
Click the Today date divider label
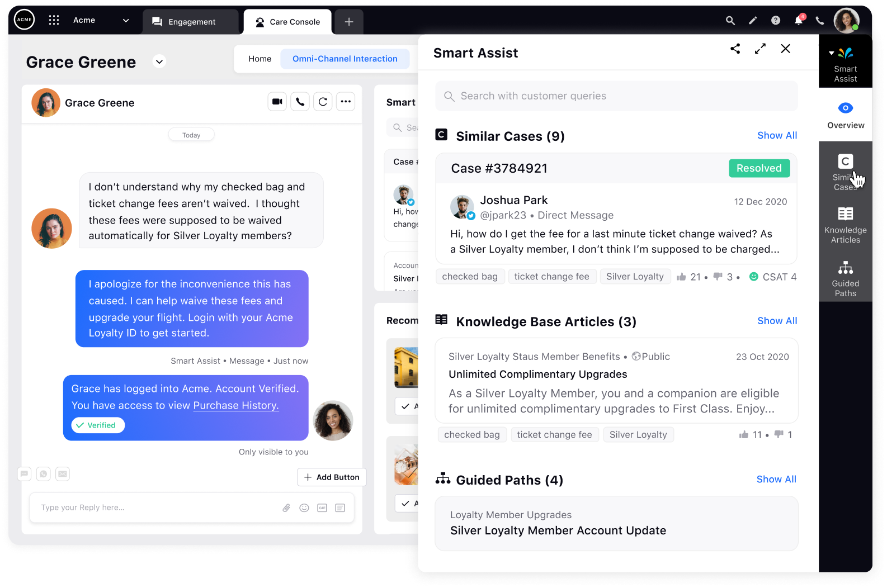[x=191, y=135]
